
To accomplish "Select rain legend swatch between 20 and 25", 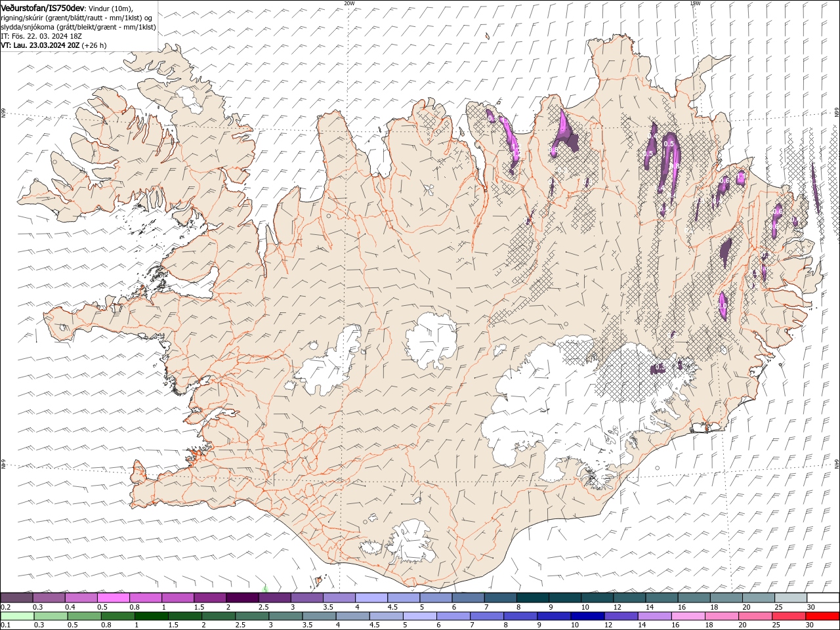I will (755, 616).
